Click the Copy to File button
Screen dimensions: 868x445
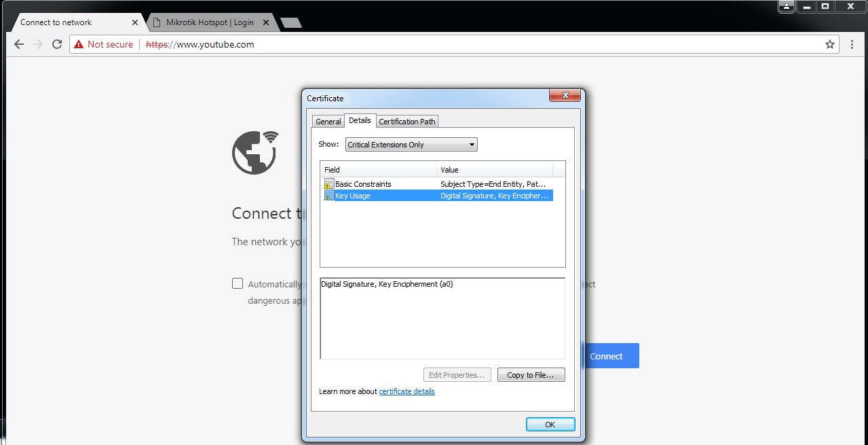(531, 374)
